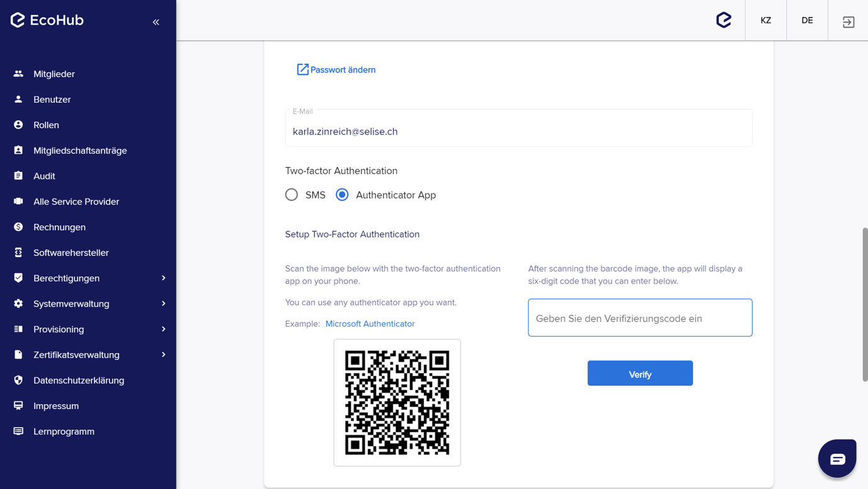The width and height of the screenshot is (868, 489).
Task: Click the Alle Service Provider icon
Action: tap(18, 202)
